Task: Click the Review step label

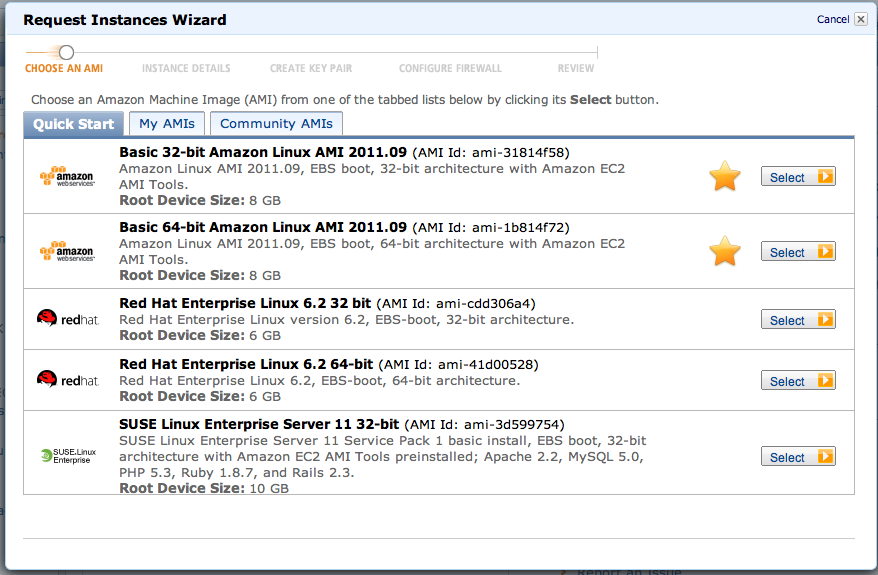Action: 576,68
